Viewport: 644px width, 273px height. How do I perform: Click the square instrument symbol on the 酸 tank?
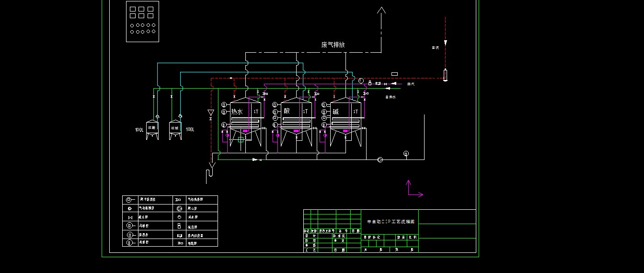tap(275, 118)
